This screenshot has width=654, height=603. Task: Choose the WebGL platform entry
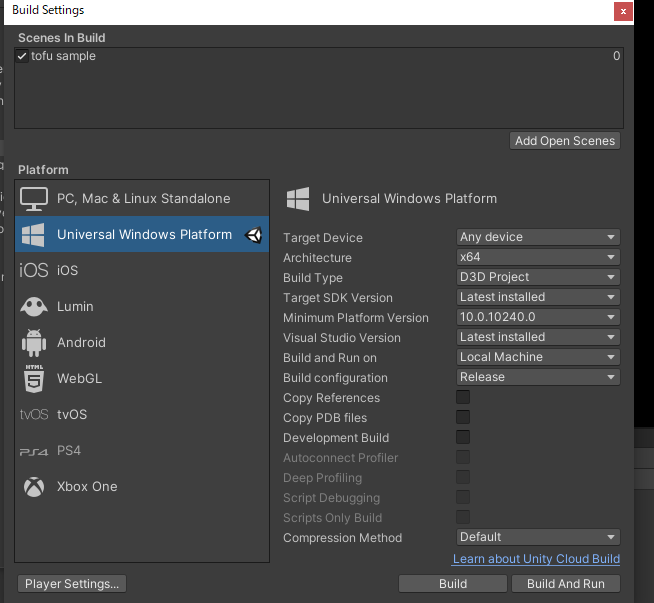click(142, 379)
